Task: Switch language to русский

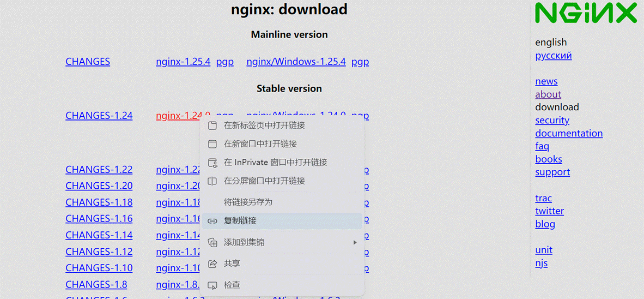Action: pos(553,56)
